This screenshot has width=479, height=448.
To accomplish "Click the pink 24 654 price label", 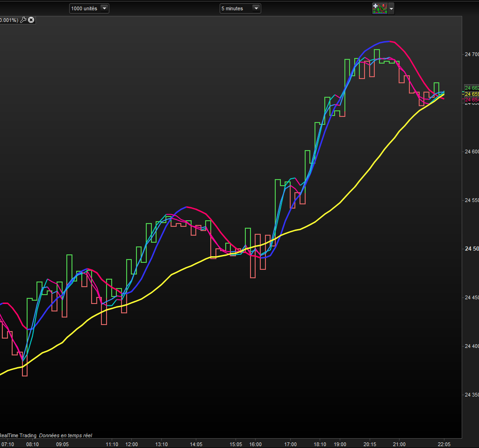I will pos(472,100).
